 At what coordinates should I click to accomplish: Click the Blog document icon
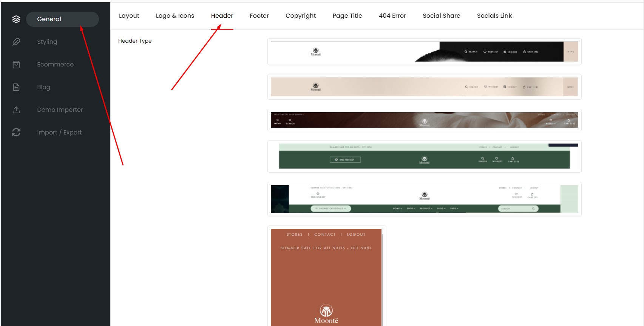click(16, 87)
